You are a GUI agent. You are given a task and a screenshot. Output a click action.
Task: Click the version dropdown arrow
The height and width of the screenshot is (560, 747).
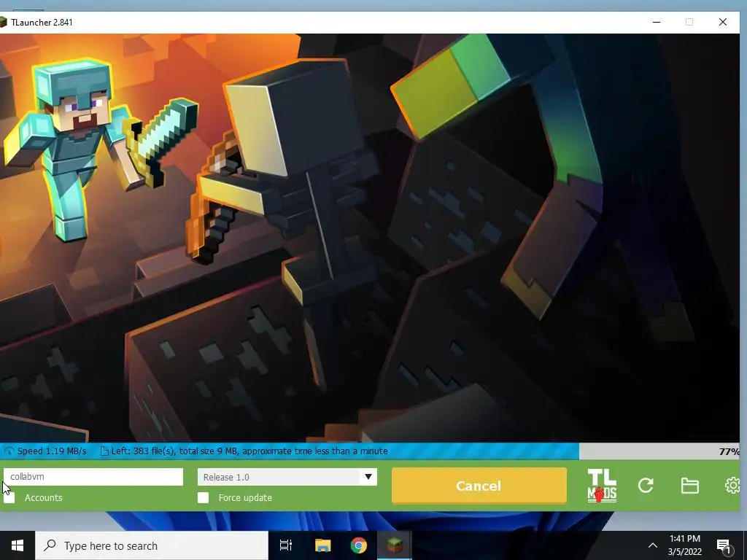(368, 477)
